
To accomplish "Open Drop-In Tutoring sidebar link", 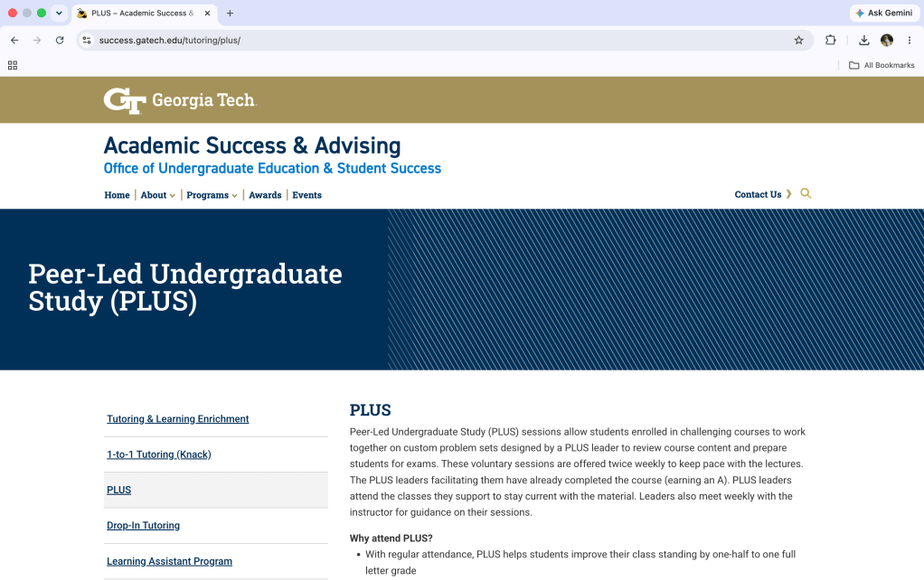I will click(x=143, y=525).
